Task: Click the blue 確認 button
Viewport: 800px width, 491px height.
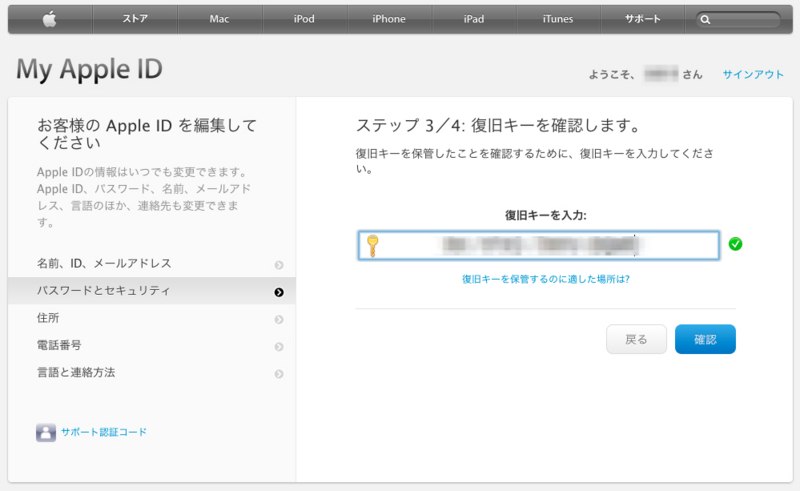Action: (x=705, y=339)
